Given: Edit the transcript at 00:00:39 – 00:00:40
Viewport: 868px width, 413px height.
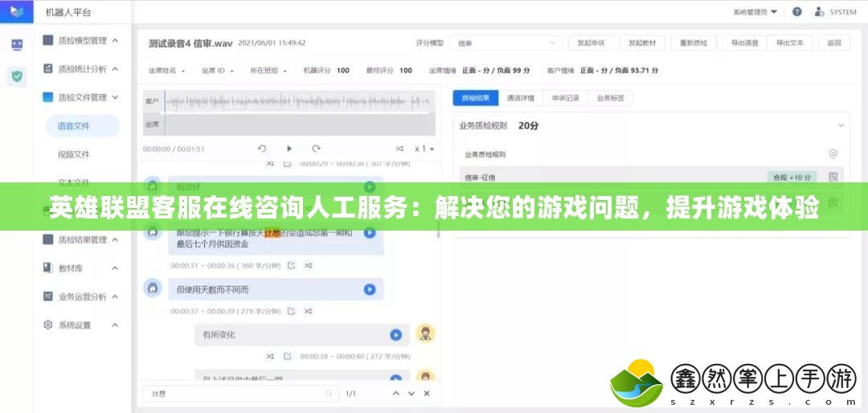Looking at the screenshot, I should pyautogui.click(x=287, y=356).
